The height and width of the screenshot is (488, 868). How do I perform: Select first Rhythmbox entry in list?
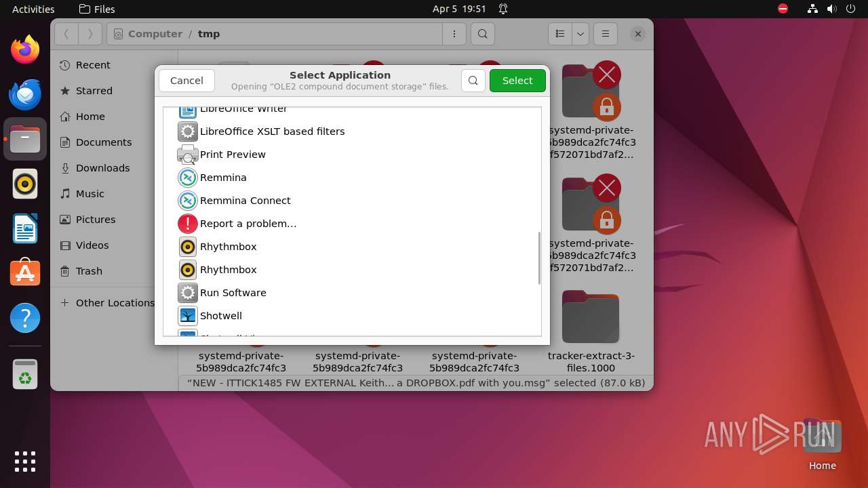click(352, 247)
